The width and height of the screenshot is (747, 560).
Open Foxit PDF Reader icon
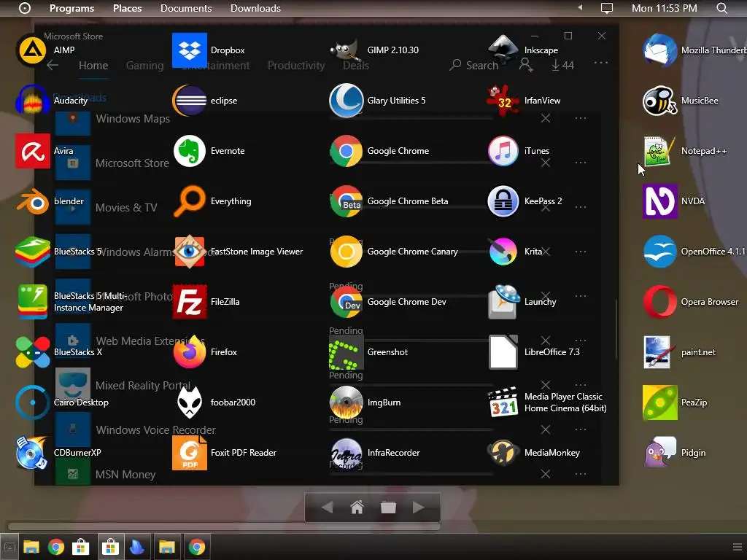point(189,453)
